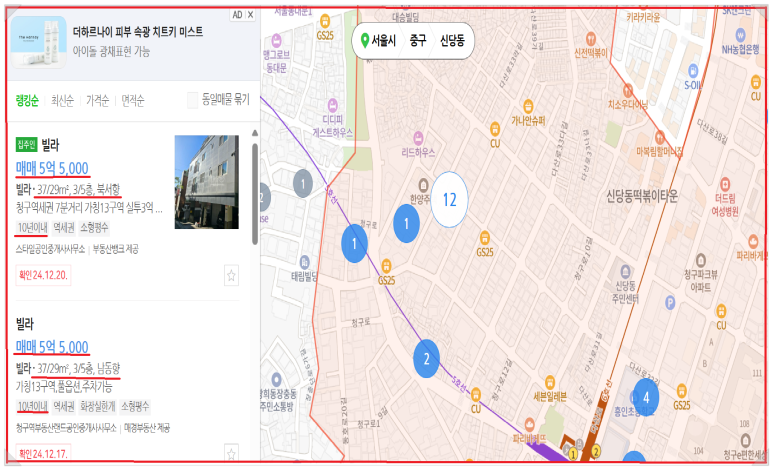Click the 확인24.12.20. confirmation date
This screenshot has width=773, height=470.
43,275
